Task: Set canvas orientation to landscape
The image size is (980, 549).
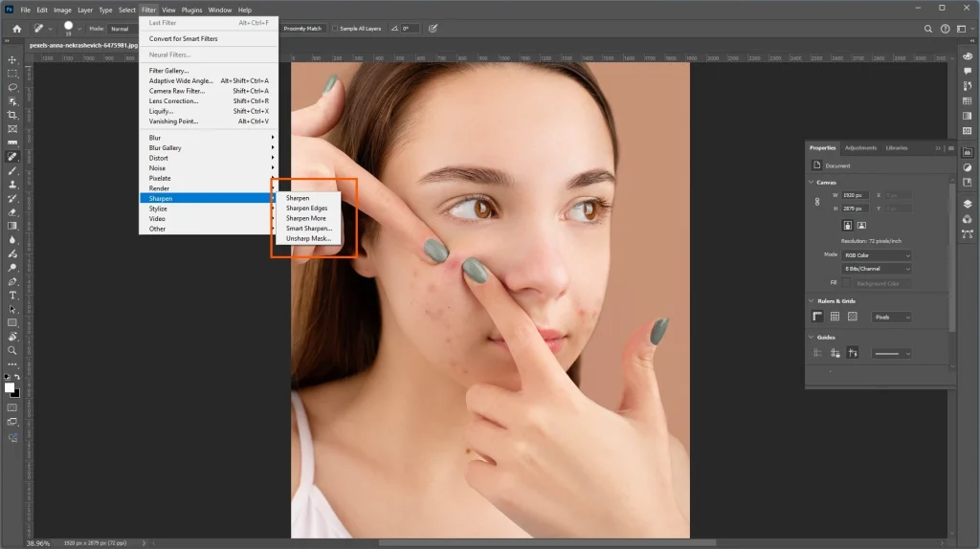Action: (x=861, y=226)
